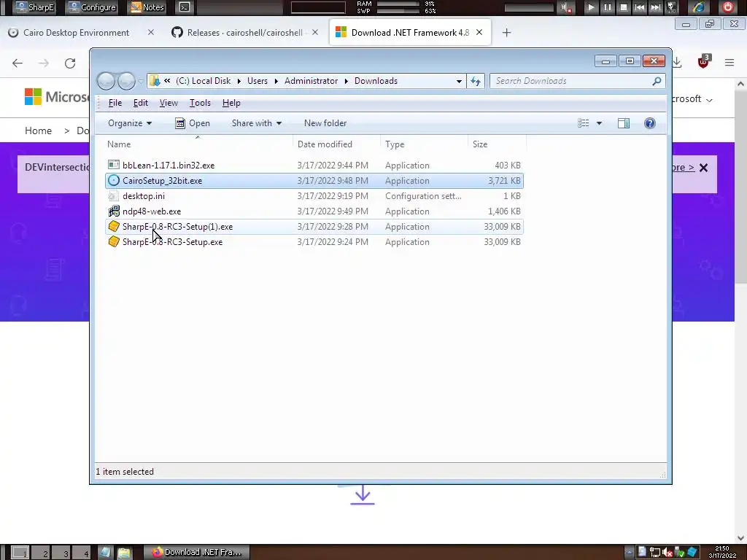
Task: Click the ndp48-web.exe installer icon
Action: pyautogui.click(x=113, y=211)
